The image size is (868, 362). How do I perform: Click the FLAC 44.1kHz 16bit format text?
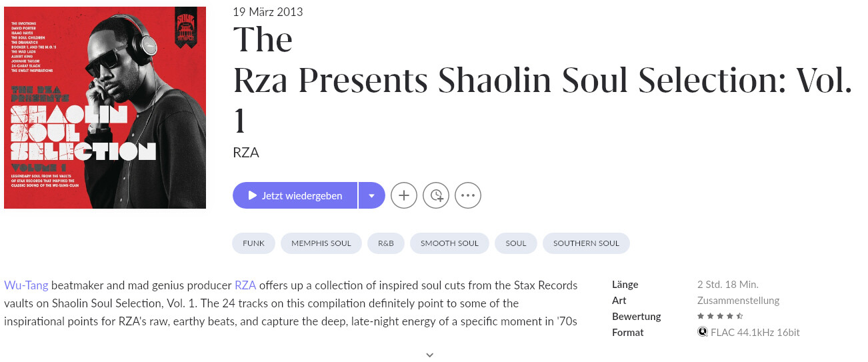[755, 332]
